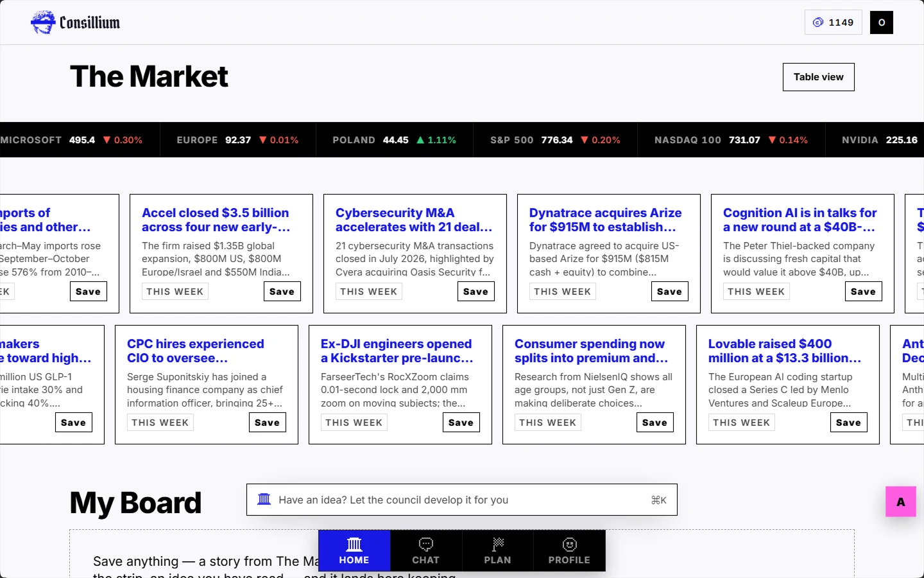
Task: Click THIS WEEK tag on Cognition AI card
Action: (756, 292)
